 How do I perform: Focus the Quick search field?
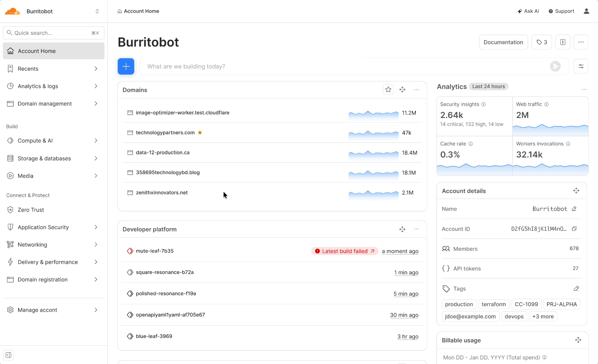pyautogui.click(x=54, y=33)
